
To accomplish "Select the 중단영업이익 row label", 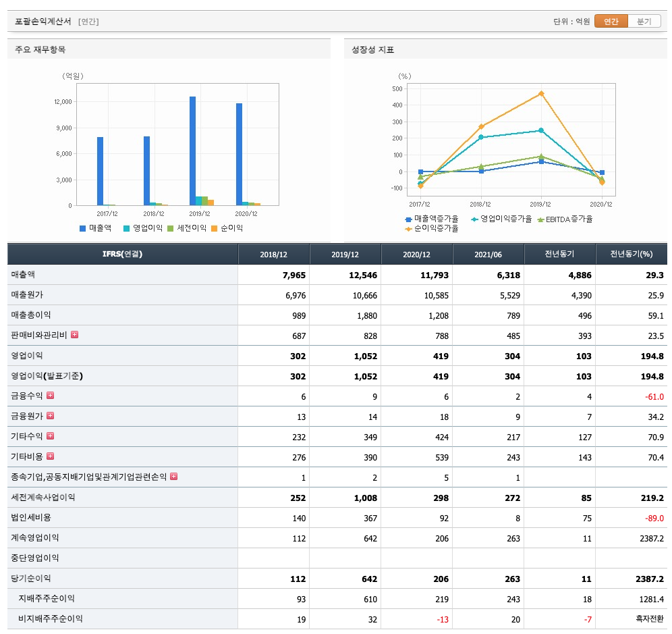I will [34, 558].
